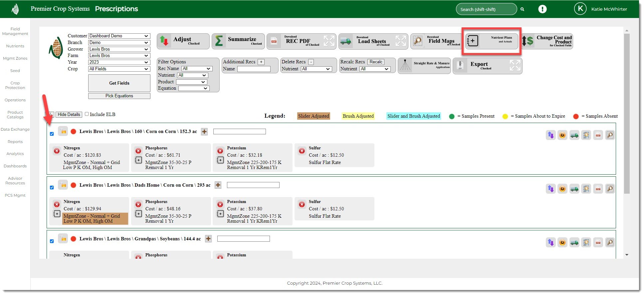Uncheck the Grandpas Soybeans field checkbox
Screen dimensions: 644x295
click(x=52, y=241)
